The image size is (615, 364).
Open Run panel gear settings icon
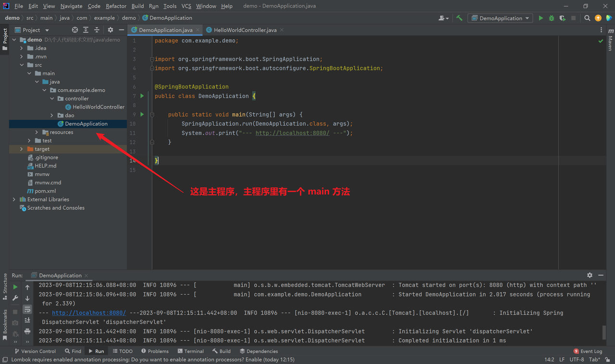(x=590, y=275)
